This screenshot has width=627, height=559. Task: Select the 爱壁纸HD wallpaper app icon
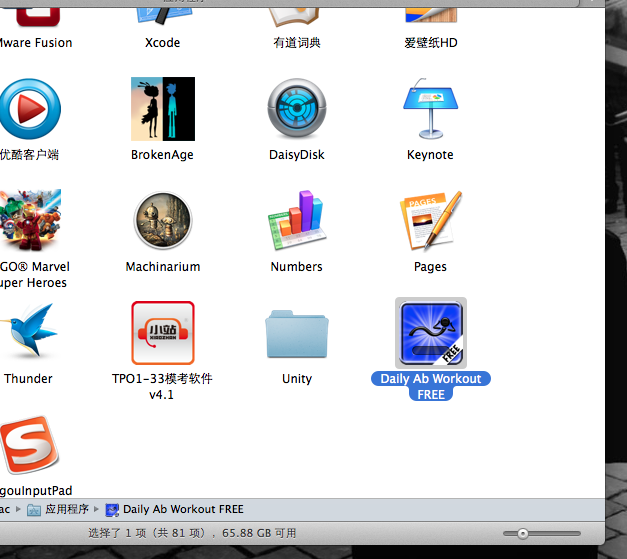point(431,15)
